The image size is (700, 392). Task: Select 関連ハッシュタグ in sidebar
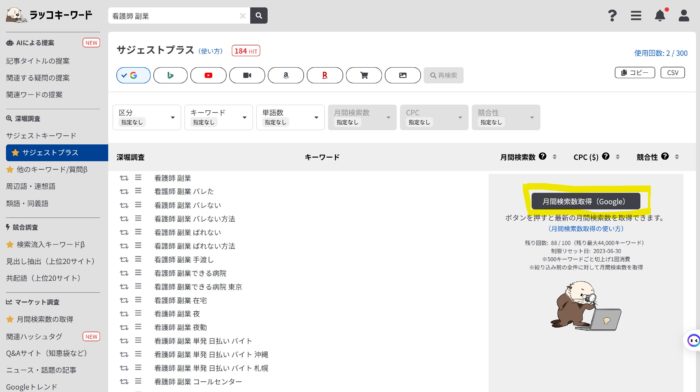[34, 336]
